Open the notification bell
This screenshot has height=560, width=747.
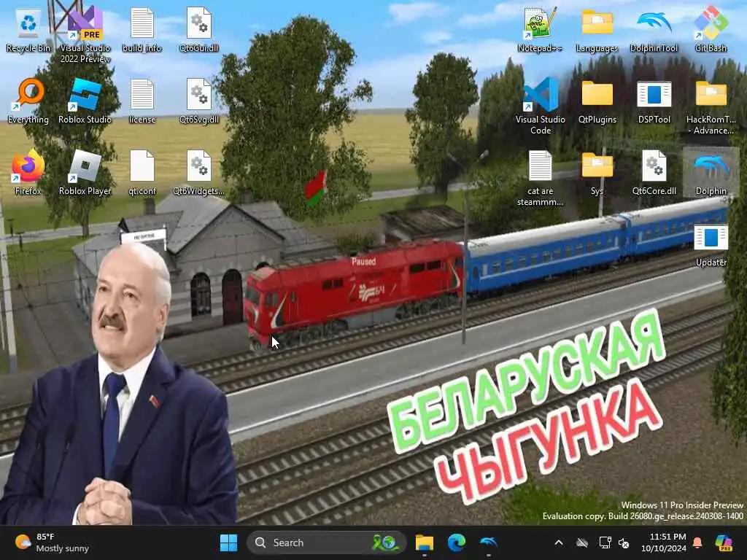tap(697, 542)
